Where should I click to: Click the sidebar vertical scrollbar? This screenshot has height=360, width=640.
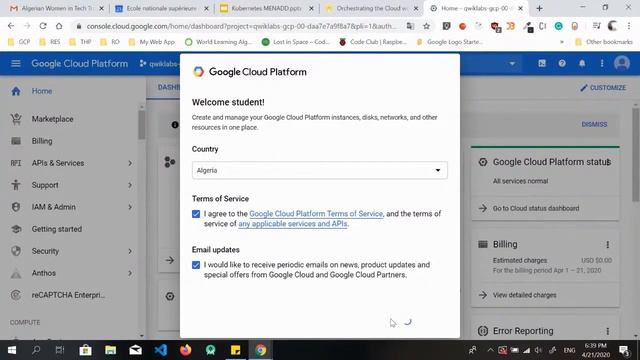pos(142,124)
